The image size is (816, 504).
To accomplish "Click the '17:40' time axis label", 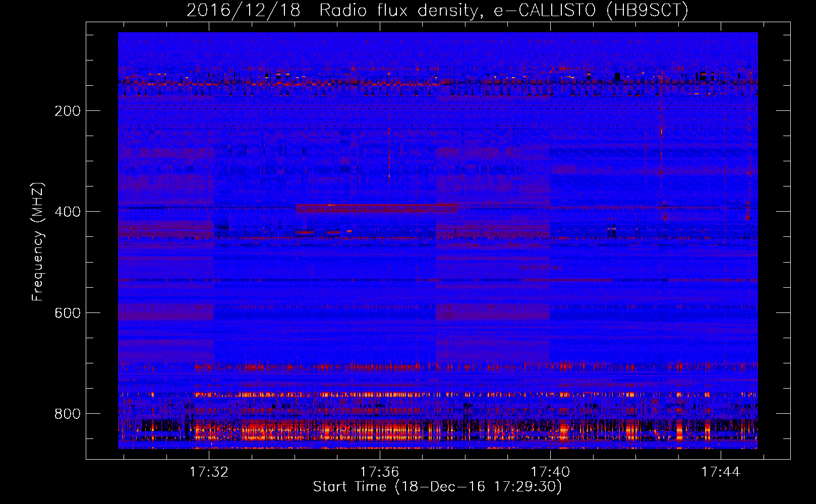I will point(550,472).
